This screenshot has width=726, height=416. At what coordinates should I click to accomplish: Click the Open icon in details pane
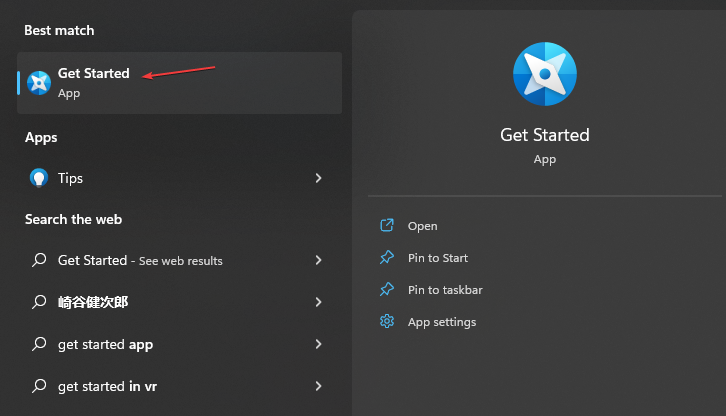387,225
